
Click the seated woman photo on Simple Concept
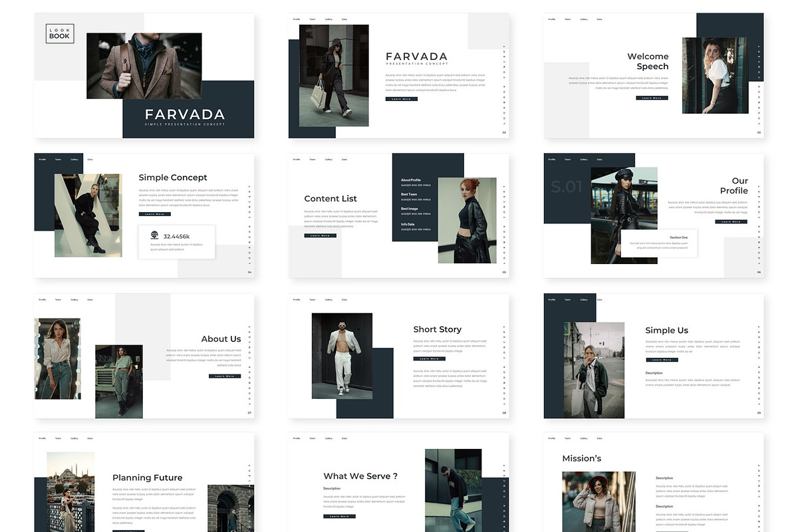pos(88,215)
